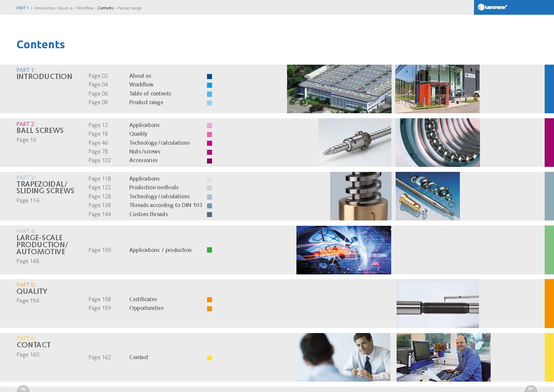Select LARGE-SCALE PRODUCTION/AUTOMOTIVE heading
This screenshot has height=392, width=554.
tap(42, 245)
